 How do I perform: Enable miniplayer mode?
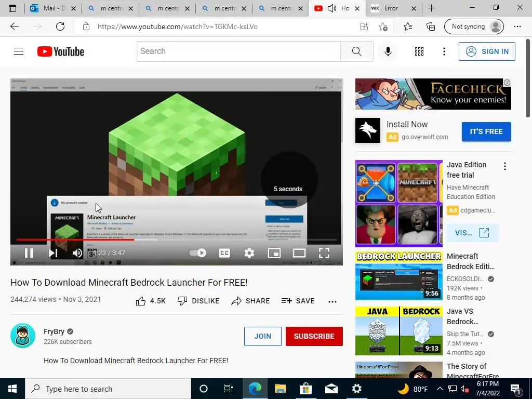pyautogui.click(x=274, y=253)
